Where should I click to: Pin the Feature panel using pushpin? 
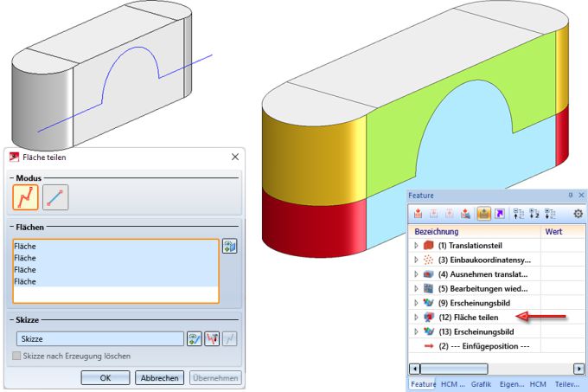coord(569,196)
